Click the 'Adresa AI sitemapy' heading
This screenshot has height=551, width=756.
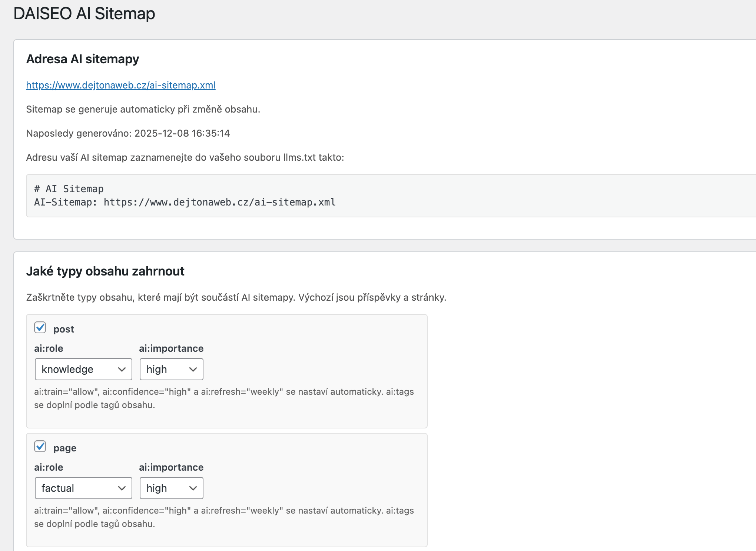82,59
